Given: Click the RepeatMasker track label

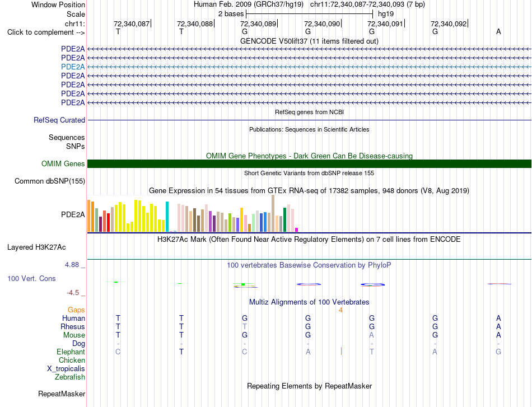Looking at the screenshot, I should 62,394.
